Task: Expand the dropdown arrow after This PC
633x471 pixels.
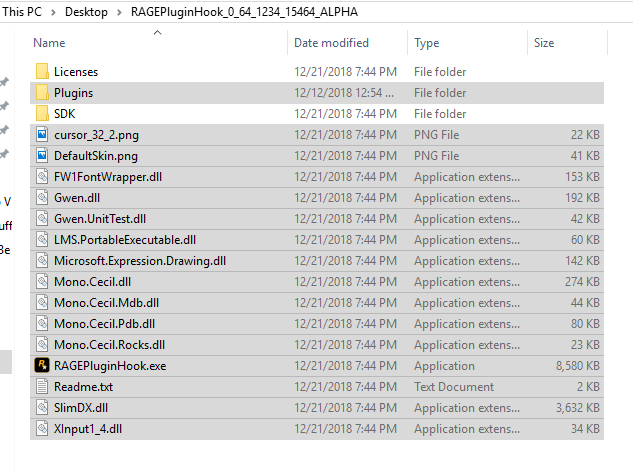Action: (53, 12)
